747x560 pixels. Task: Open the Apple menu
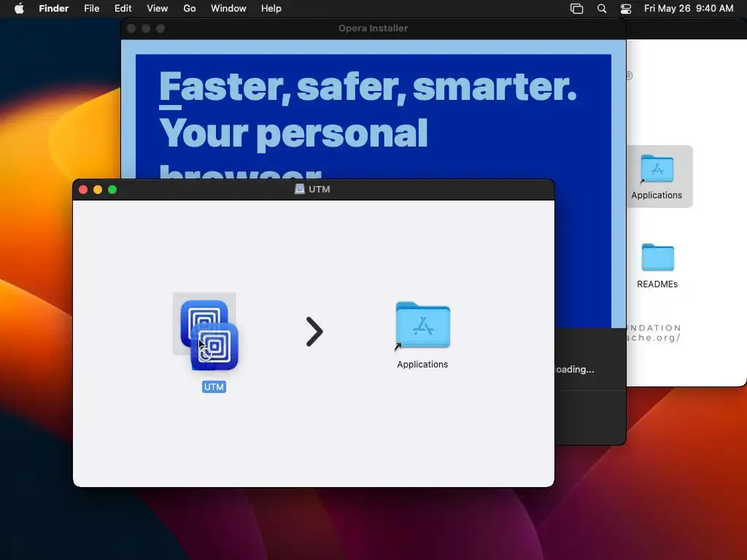click(19, 9)
